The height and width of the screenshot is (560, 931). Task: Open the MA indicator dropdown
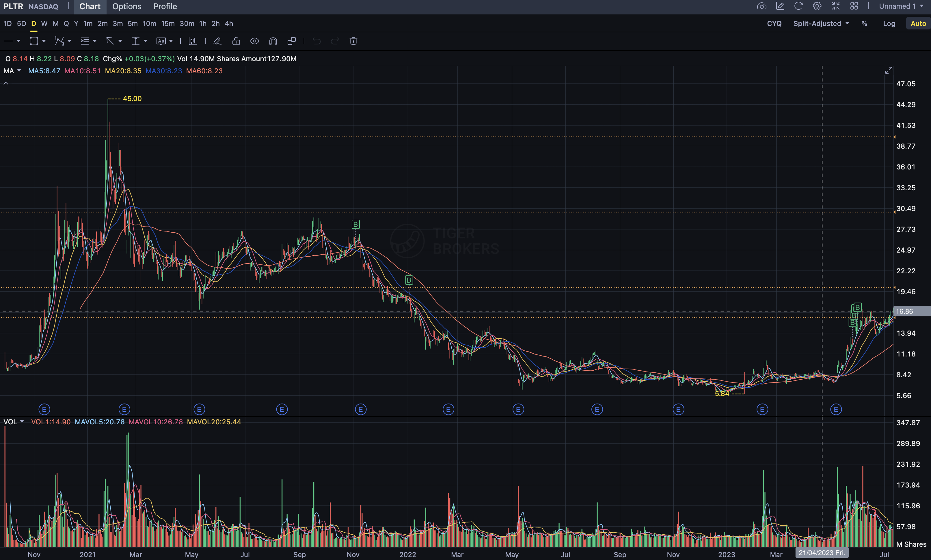point(19,70)
